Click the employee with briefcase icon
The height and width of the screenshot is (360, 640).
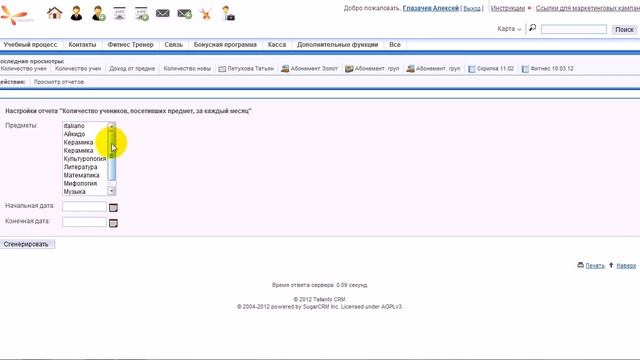pos(228,13)
